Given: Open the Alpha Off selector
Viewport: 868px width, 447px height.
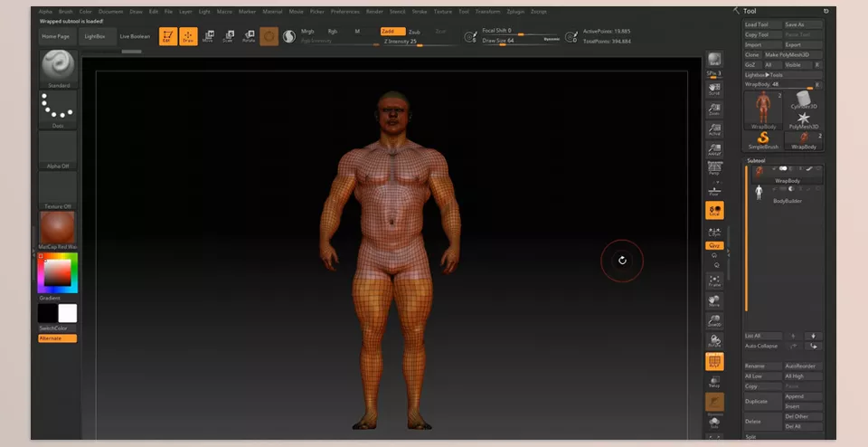Looking at the screenshot, I should (x=58, y=150).
